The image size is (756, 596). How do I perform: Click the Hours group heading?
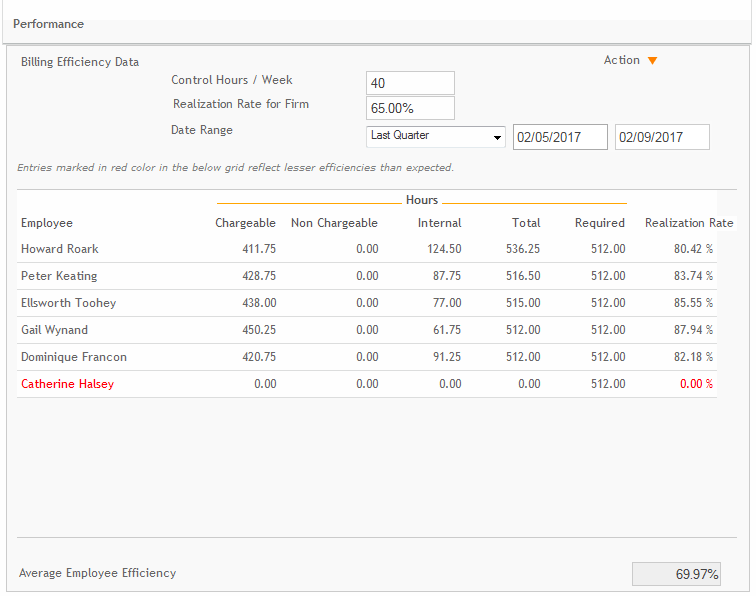click(422, 200)
